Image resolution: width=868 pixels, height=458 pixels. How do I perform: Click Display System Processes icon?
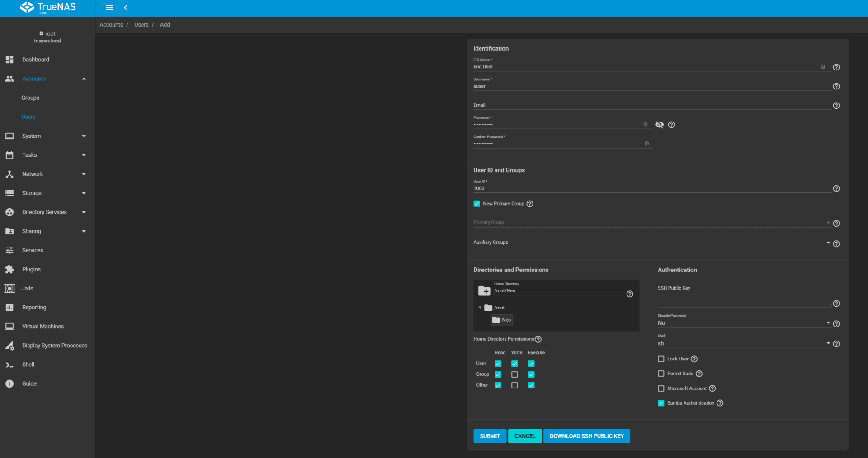tap(9, 346)
